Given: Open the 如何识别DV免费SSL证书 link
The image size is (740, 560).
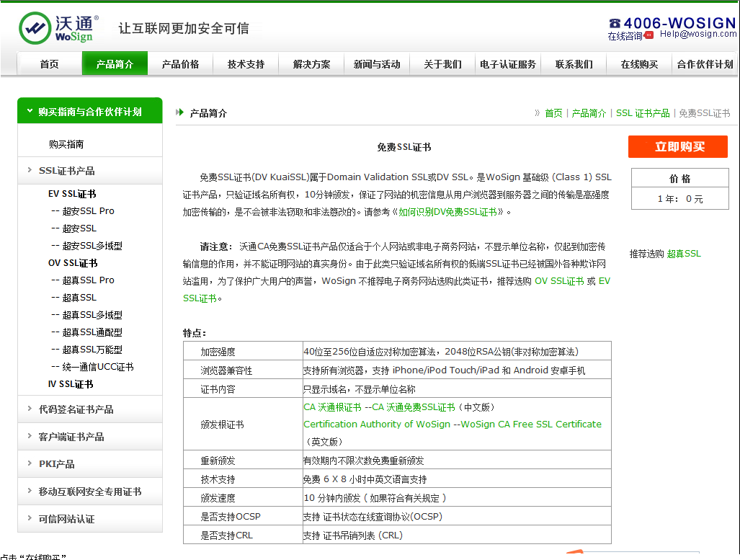Looking at the screenshot, I should coord(447,212).
